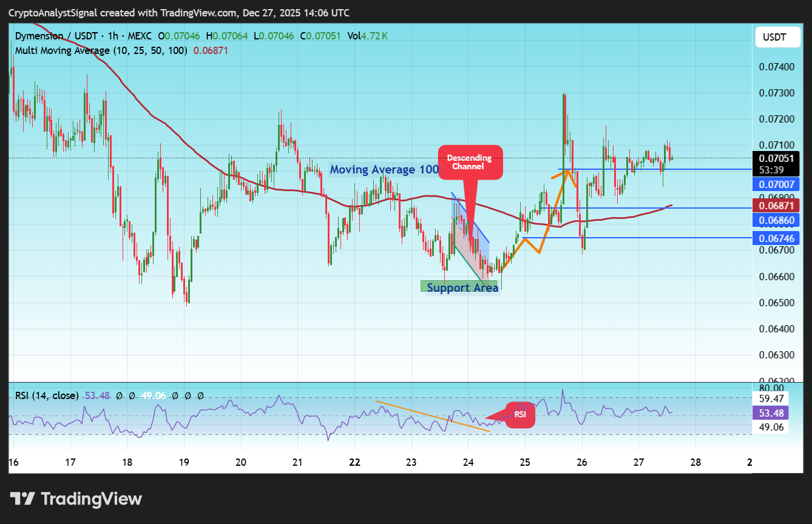The width and height of the screenshot is (812, 524).
Task: Click the white 49.06 RSI legend value
Action: (x=154, y=395)
